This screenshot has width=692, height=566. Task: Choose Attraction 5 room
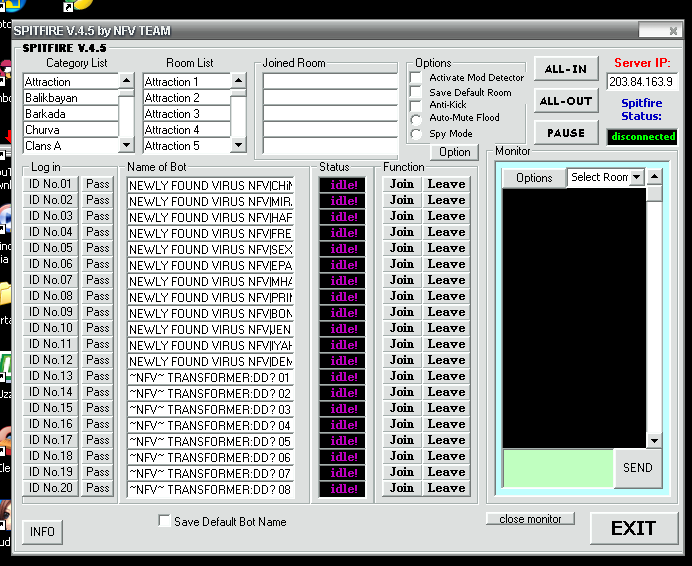point(187,145)
